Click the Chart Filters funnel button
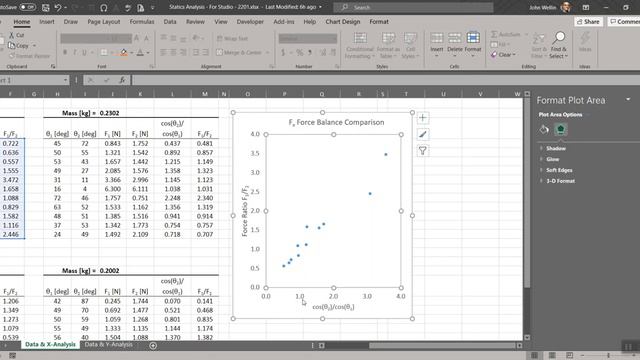Viewport: 640px width, 360px height. (x=423, y=151)
